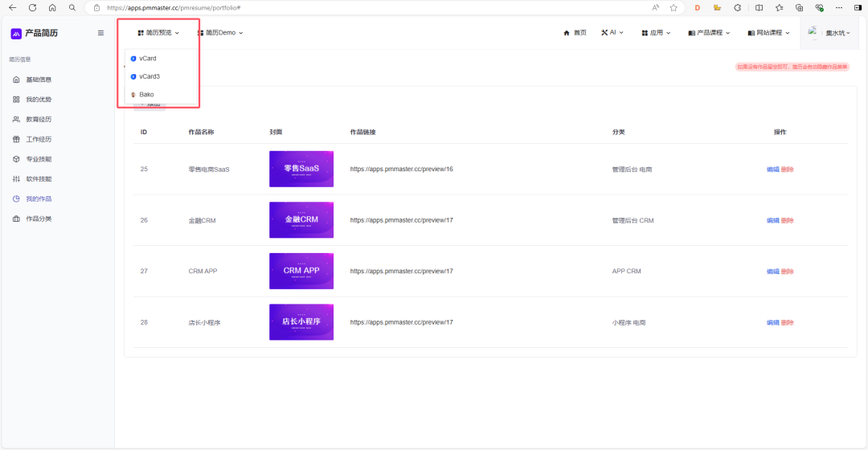Open the yellow folder extension icon
868x450 pixels.
[x=718, y=8]
